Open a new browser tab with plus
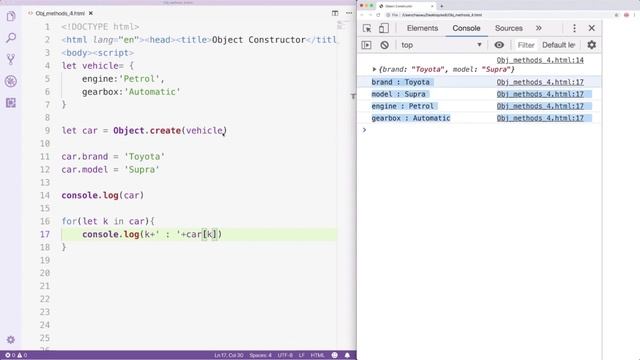The height and width of the screenshot is (360, 640). (442, 6)
